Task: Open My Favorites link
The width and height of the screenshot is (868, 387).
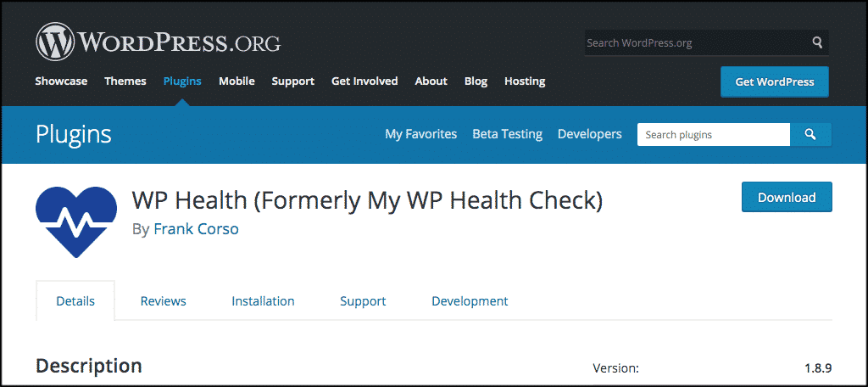Action: tap(420, 134)
